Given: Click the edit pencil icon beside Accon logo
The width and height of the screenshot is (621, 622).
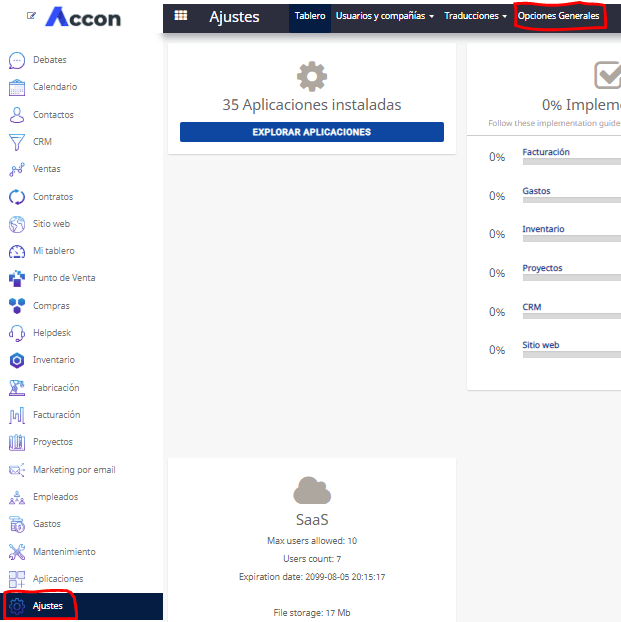Looking at the screenshot, I should 31,16.
